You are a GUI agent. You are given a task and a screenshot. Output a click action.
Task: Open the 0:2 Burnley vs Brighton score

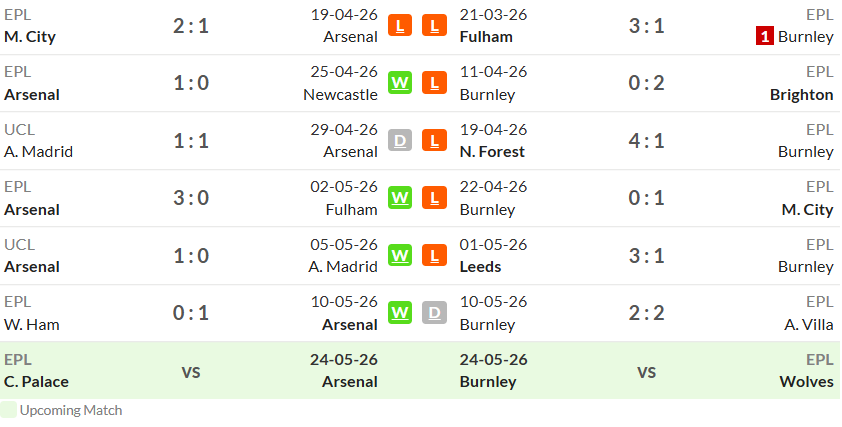pyautogui.click(x=647, y=83)
